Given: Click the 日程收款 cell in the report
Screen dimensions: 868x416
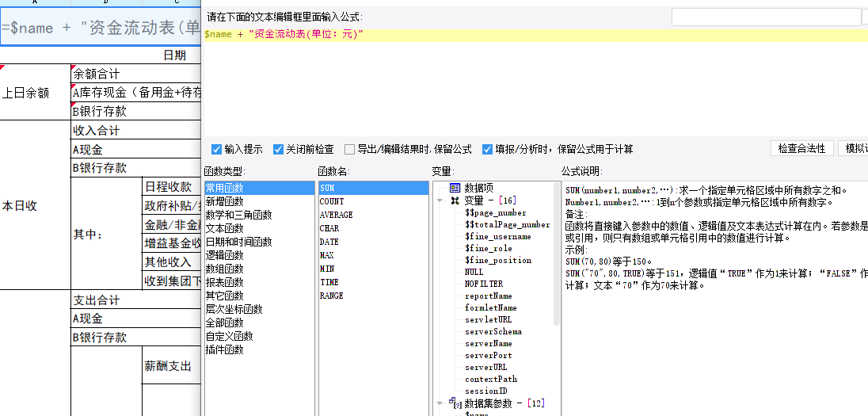Looking at the screenshot, I should pos(171,187).
